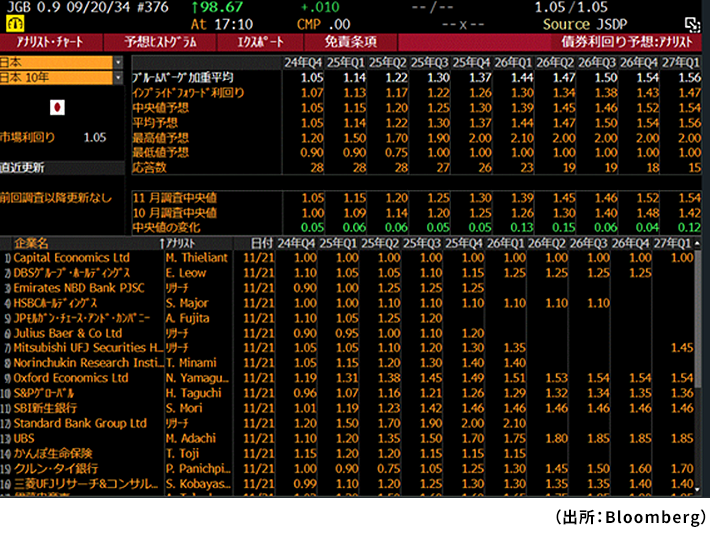Select the エクスポート menu button
The image size is (710, 538).
click(x=260, y=42)
